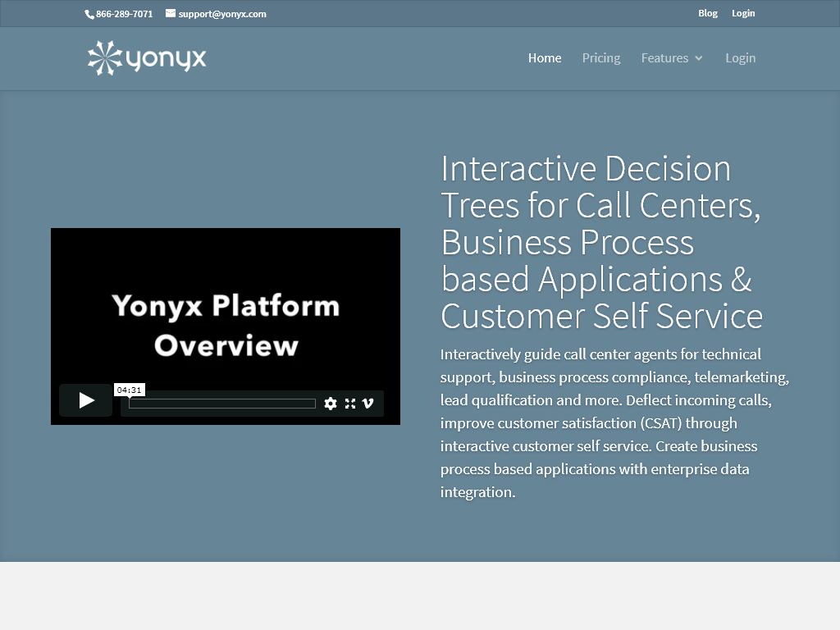The image size is (840, 630).
Task: Enter fullscreen mode on the video
Action: coord(350,404)
